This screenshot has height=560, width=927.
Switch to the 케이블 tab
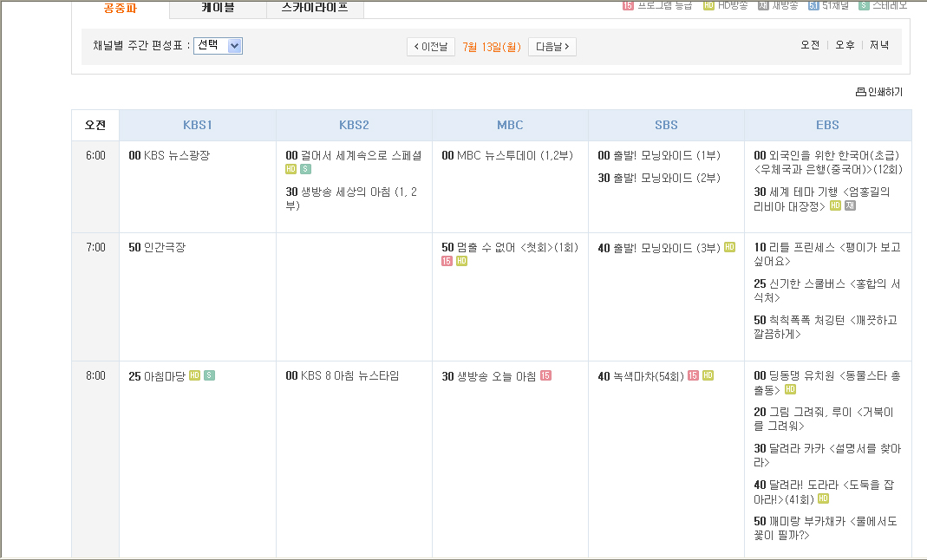[x=219, y=9]
